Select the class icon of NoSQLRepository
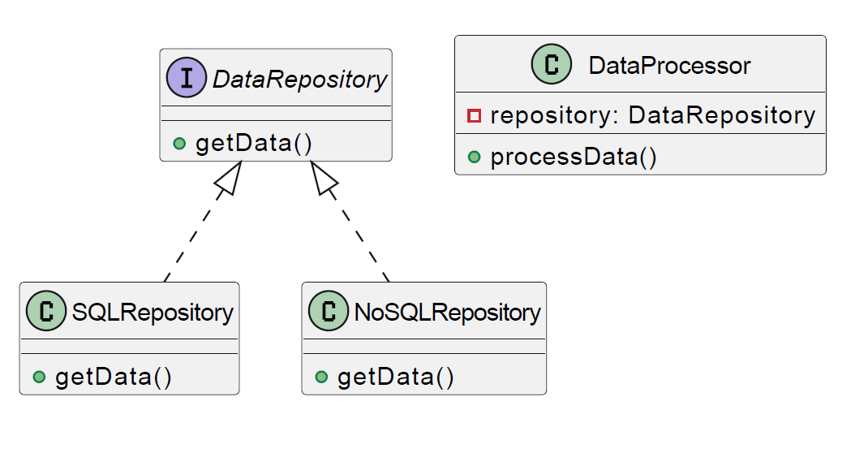Image resolution: width=868 pixels, height=453 pixels. [329, 312]
